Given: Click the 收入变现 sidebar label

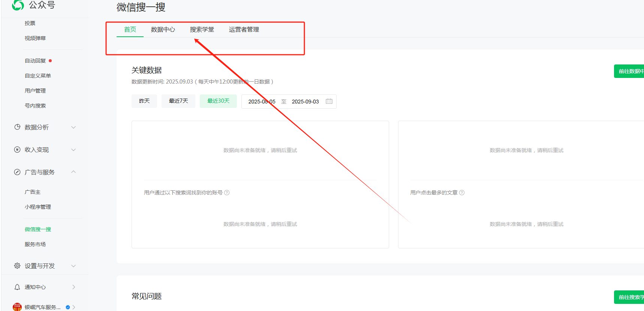Looking at the screenshot, I should click(x=37, y=150).
